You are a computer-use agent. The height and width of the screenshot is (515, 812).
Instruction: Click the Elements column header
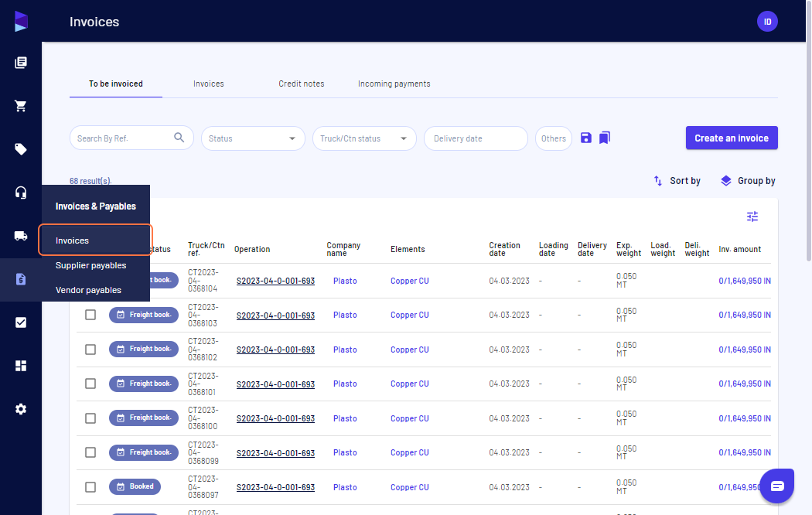(408, 249)
